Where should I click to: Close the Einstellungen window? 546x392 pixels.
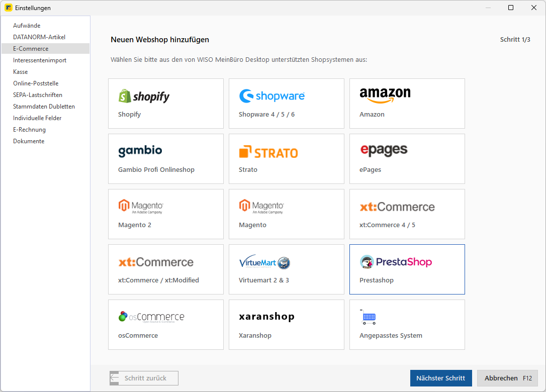point(534,8)
